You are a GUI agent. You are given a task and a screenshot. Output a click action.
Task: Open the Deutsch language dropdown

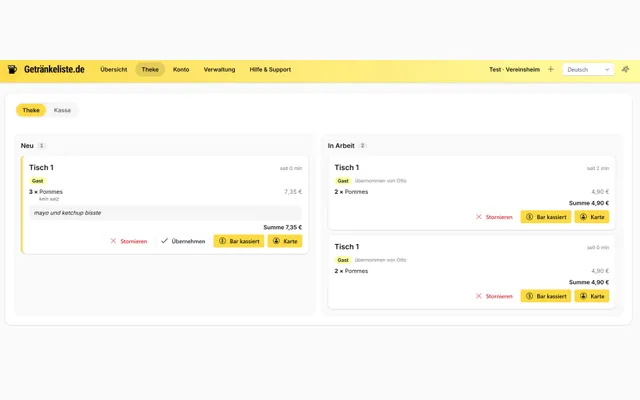[x=588, y=69]
